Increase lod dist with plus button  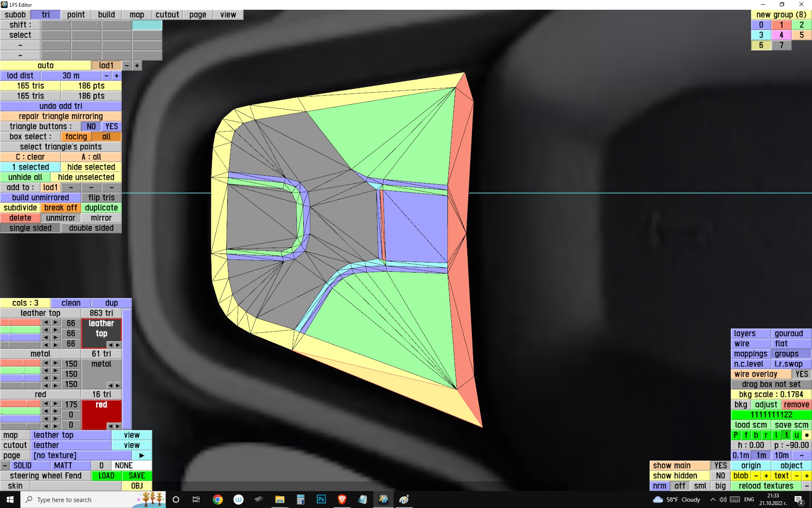tap(116, 76)
